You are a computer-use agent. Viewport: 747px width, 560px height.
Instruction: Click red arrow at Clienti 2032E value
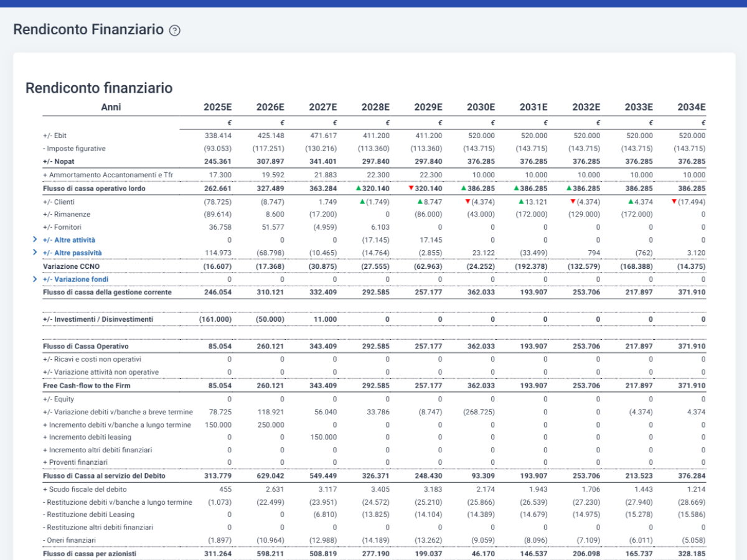click(x=573, y=202)
